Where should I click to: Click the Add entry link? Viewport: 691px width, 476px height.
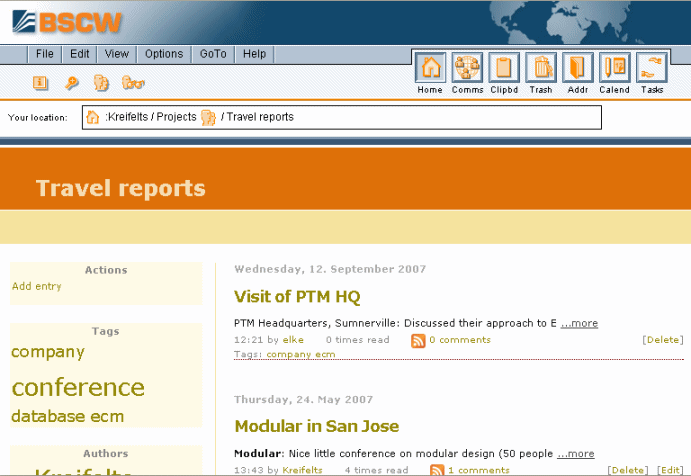pyautogui.click(x=37, y=286)
